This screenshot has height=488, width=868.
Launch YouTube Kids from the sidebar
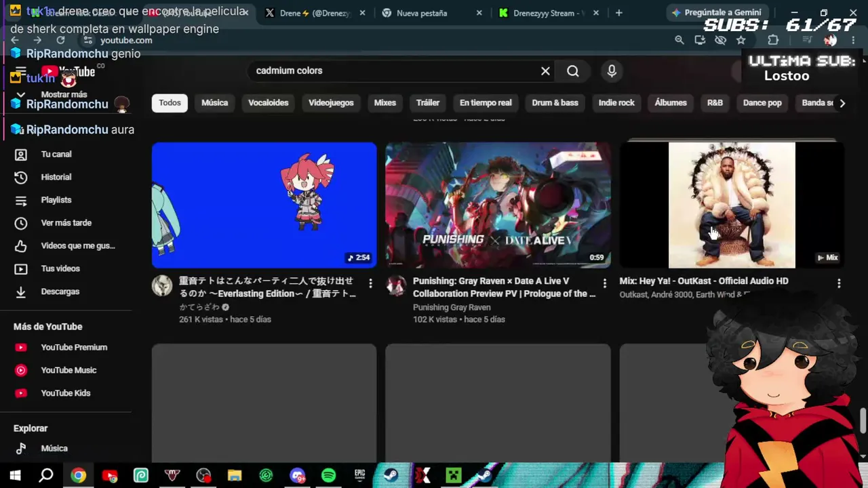(66, 394)
